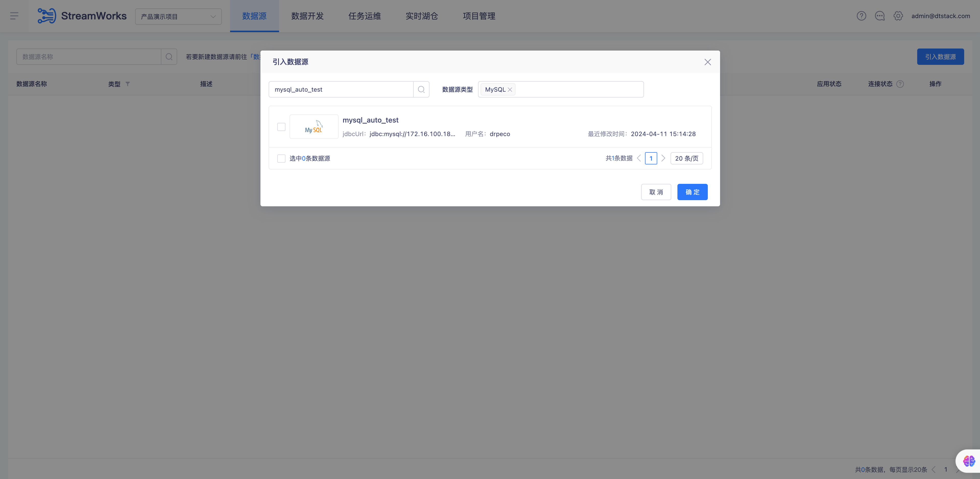Viewport: 980px width, 479px height.
Task: Click the 引入数据源 button on main page
Action: tap(940, 57)
